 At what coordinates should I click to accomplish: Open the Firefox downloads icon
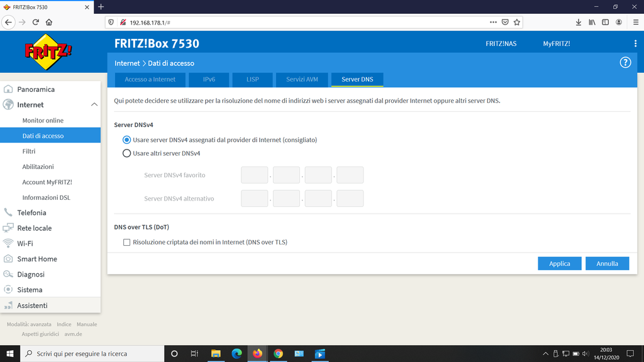pos(579,22)
